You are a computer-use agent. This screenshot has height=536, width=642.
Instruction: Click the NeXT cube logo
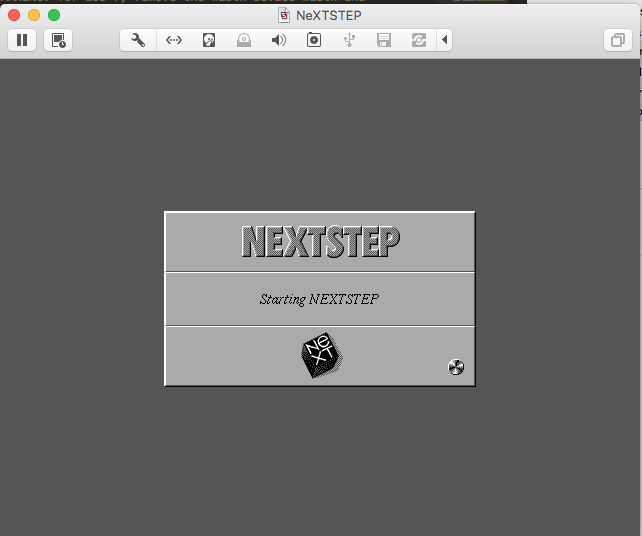[x=322, y=355]
